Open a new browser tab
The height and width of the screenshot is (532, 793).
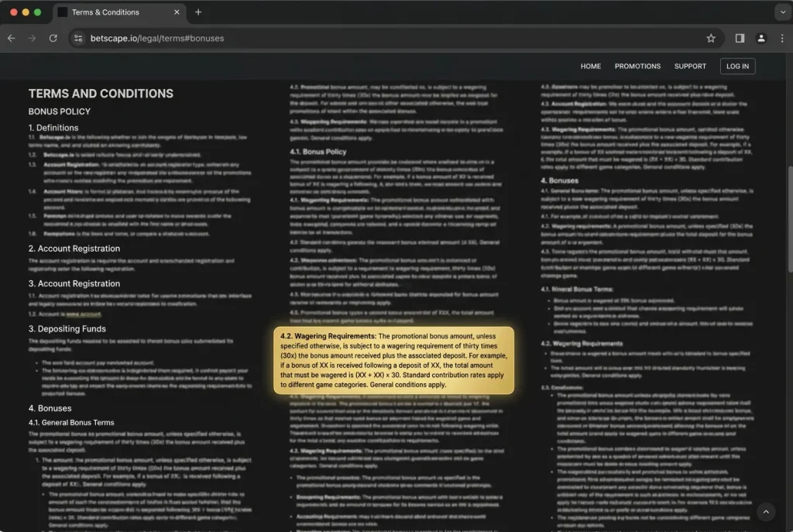(198, 12)
